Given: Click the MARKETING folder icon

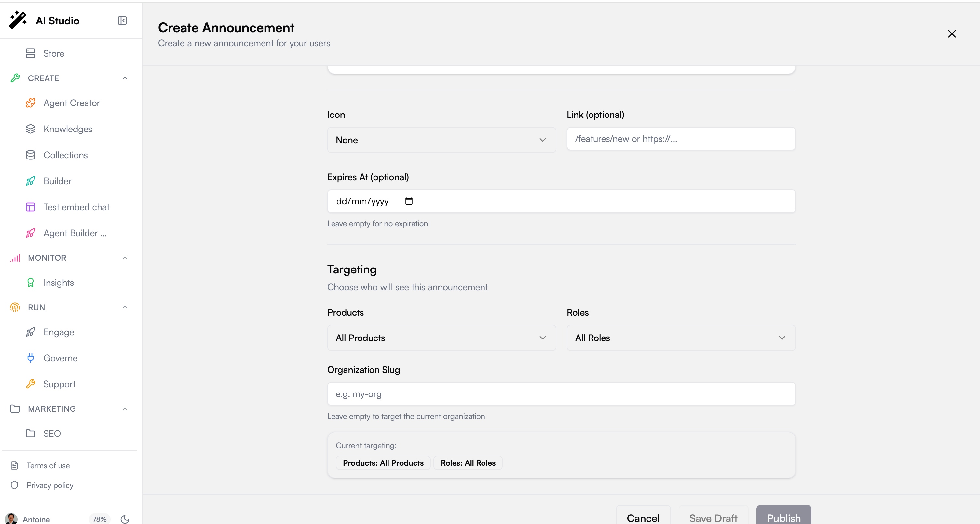Looking at the screenshot, I should pos(15,409).
